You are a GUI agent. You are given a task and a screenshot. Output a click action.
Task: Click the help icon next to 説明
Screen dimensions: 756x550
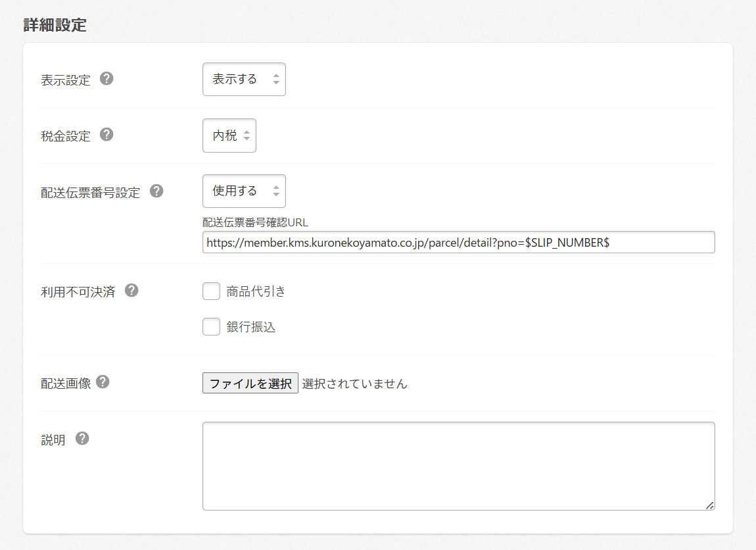tap(82, 438)
